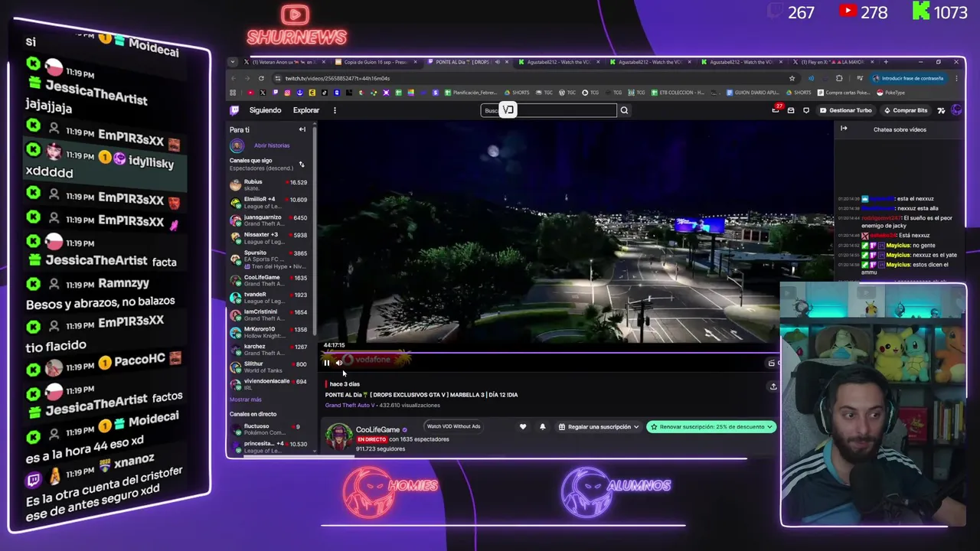This screenshot has width=980, height=551.
Task: Open viviendoenlacalle channel in sidebar
Action: click(269, 384)
